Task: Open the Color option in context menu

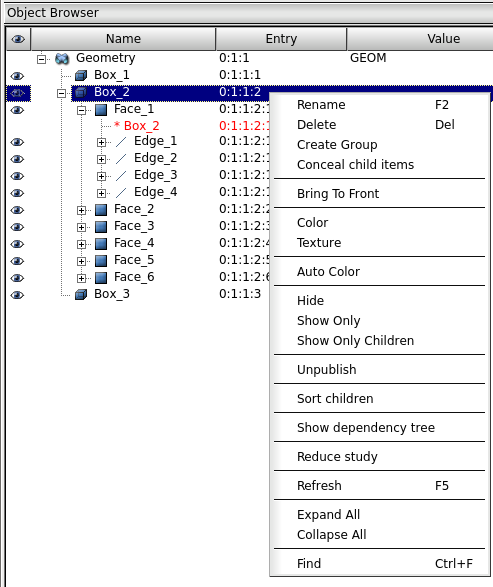Action: coord(313,223)
